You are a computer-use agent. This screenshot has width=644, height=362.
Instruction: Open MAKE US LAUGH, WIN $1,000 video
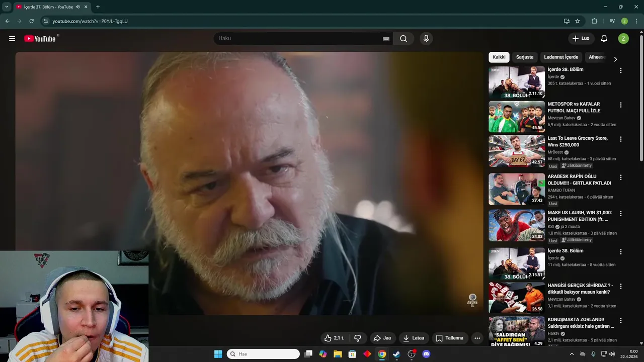tap(580, 216)
